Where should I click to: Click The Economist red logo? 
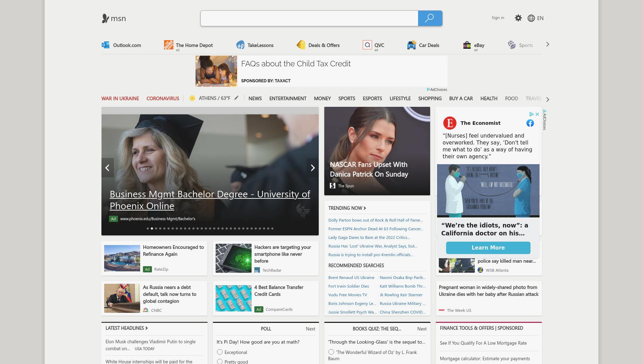(450, 123)
